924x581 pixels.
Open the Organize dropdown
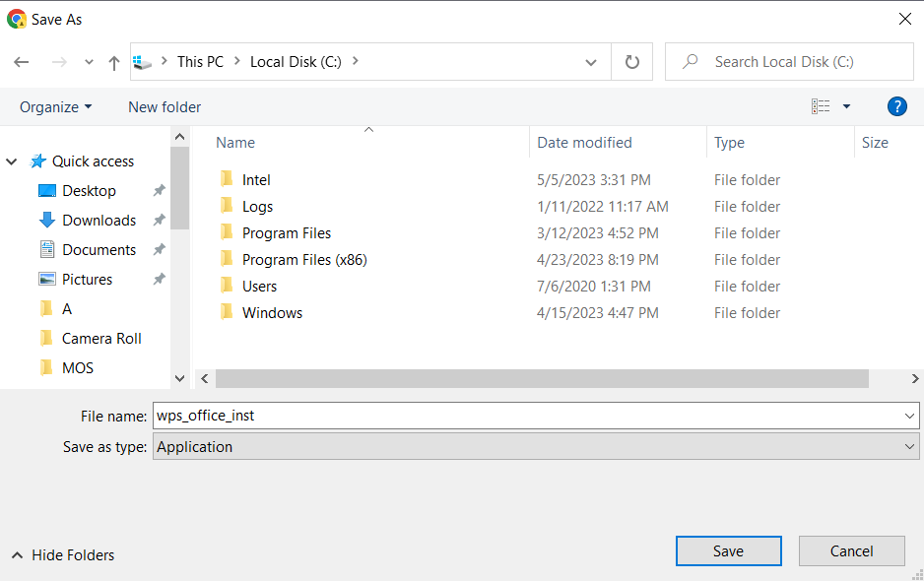56,106
